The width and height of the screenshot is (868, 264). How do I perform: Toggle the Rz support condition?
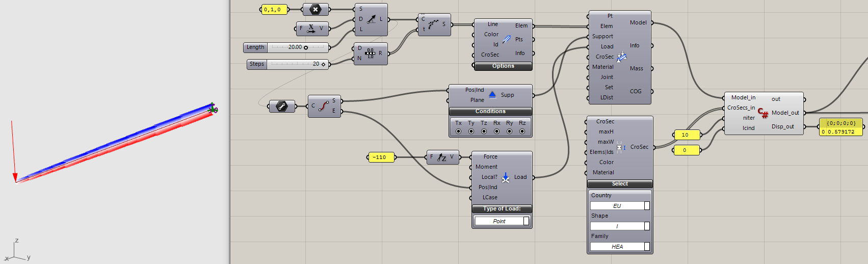point(522,131)
